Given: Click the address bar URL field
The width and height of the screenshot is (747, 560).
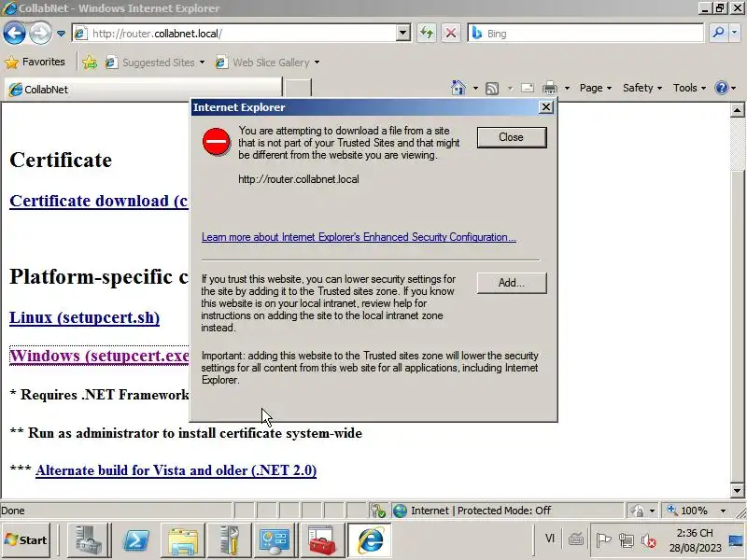Looking at the screenshot, I should click(x=233, y=34).
